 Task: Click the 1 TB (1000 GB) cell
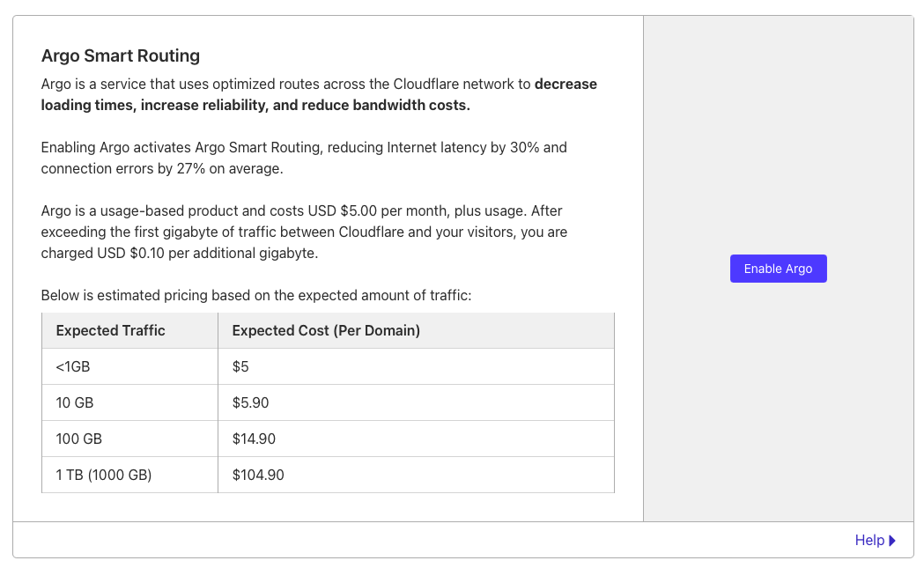coord(104,475)
